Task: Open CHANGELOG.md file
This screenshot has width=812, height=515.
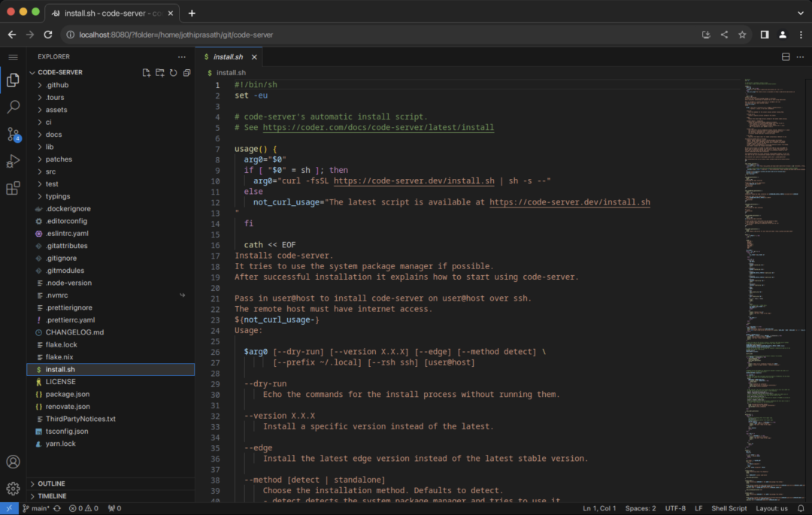Action: (x=111, y=332)
